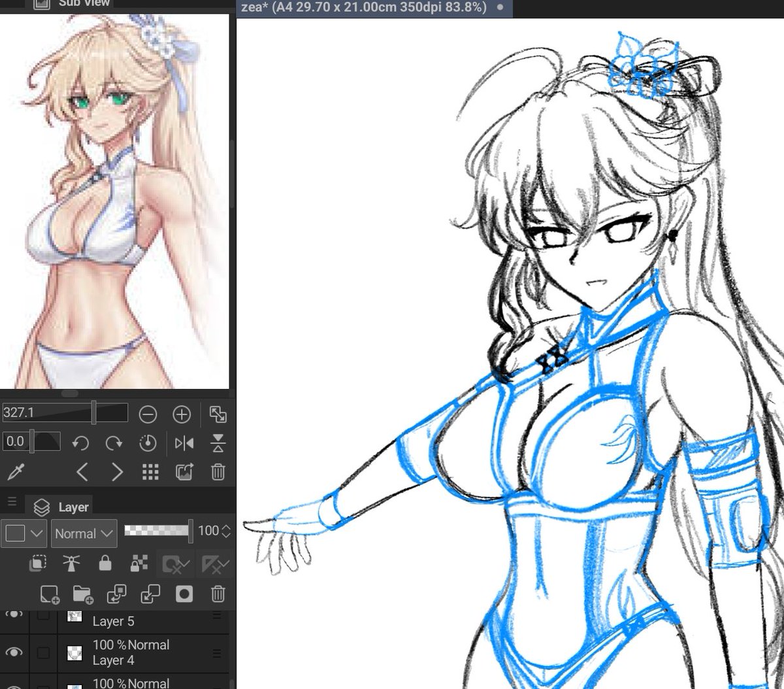The image size is (784, 689).
Task: Import image into Sub View
Action: point(185,472)
